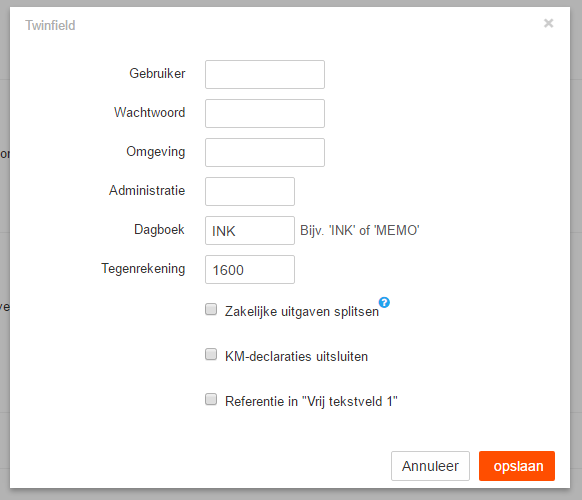
Task: Select the Tegenrekening field showing 1600
Action: click(x=250, y=269)
